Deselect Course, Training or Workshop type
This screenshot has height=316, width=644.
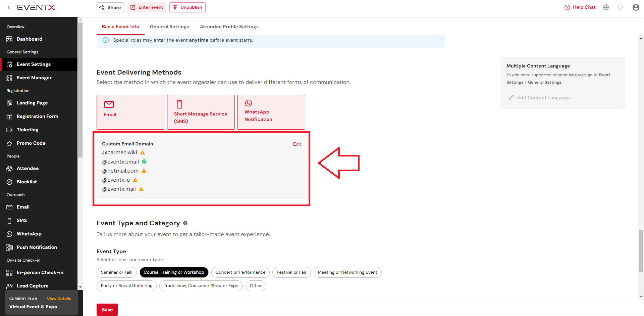174,272
